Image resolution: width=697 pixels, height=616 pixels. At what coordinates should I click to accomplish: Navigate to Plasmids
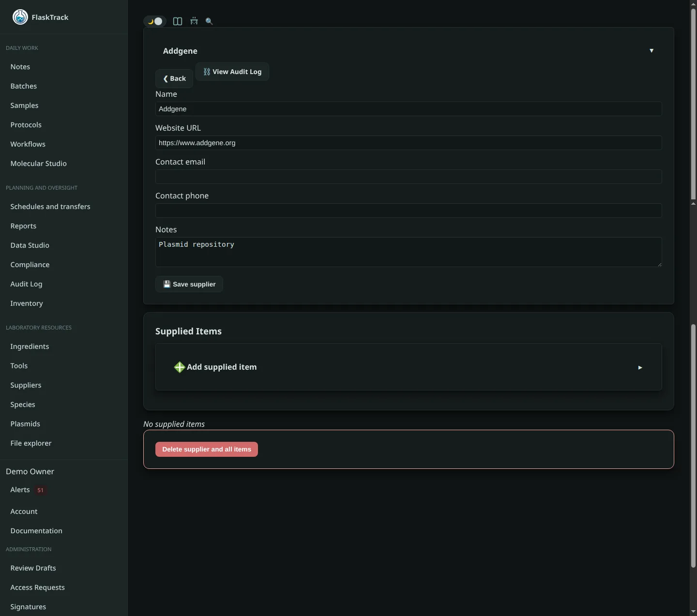[x=25, y=424]
